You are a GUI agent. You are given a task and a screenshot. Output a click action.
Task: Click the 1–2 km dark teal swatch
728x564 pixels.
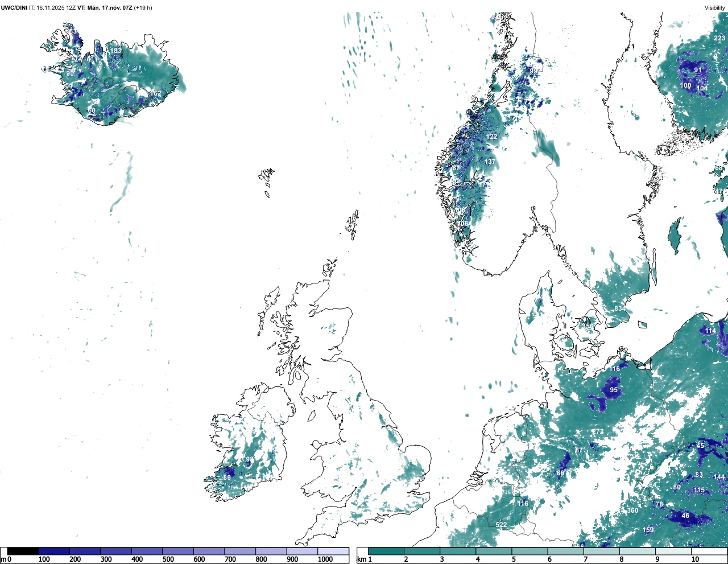(x=386, y=551)
